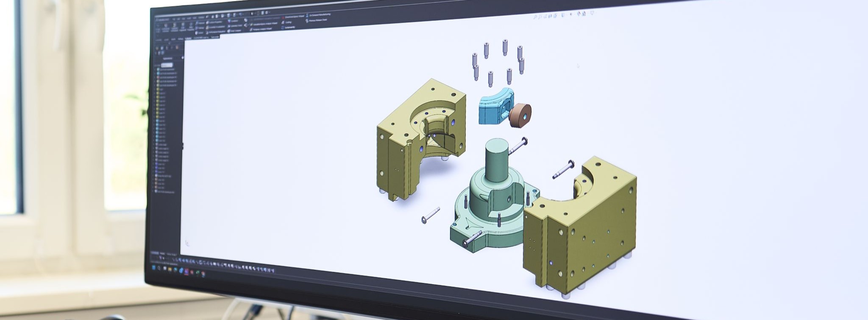The image size is (868, 320).
Task: Open Windows Start menu on taskbar
Action: 153,268
